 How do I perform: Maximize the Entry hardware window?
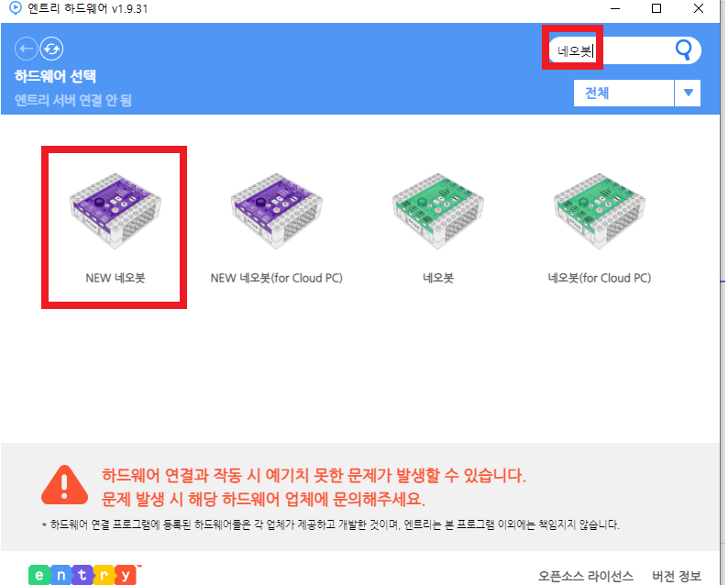pos(656,8)
